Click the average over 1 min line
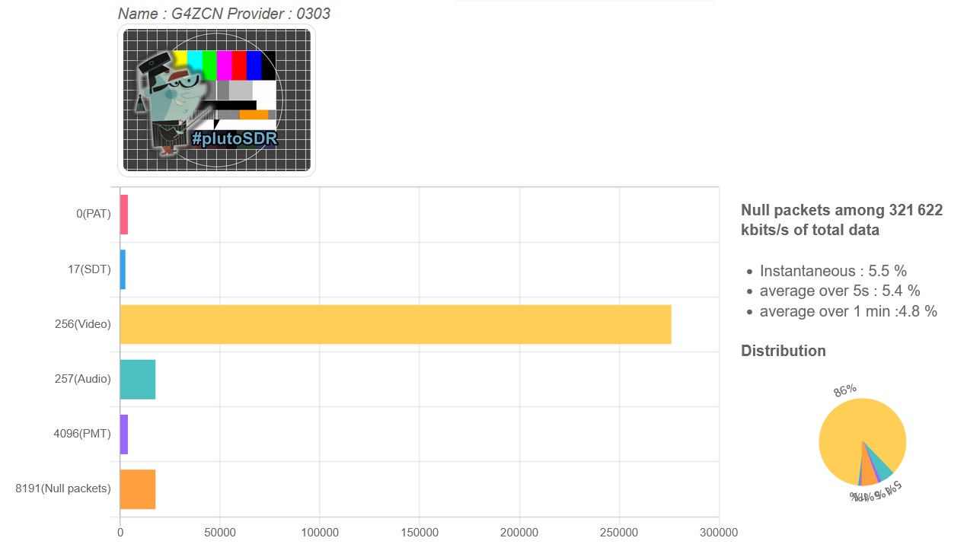Image resolution: width=967 pixels, height=560 pixels. (847, 311)
